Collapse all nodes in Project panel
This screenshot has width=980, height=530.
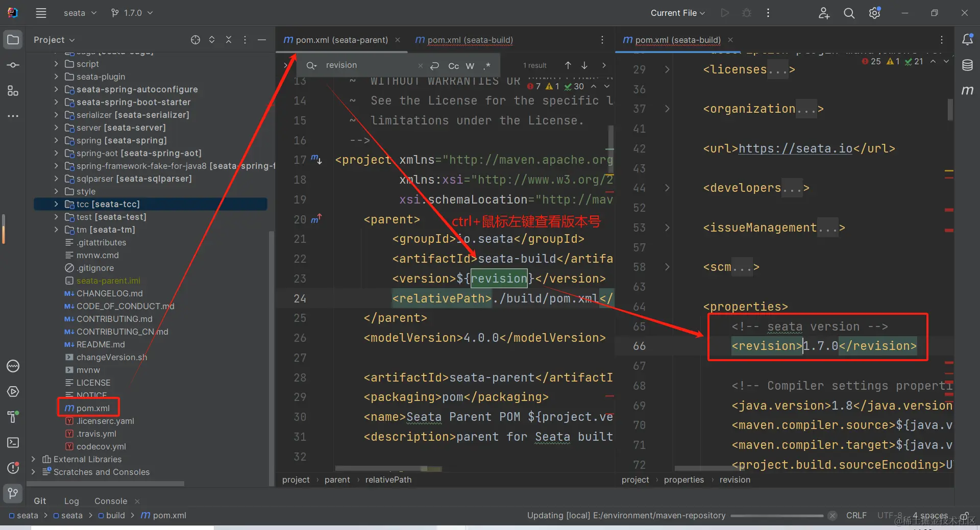(x=229, y=40)
